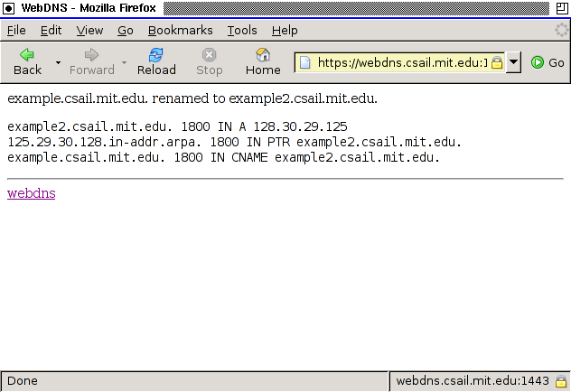Image resolution: width=571 pixels, height=392 pixels.
Task: Click the 'renamed to example2.csail.mit.edu.' message line
Action: click(x=192, y=98)
